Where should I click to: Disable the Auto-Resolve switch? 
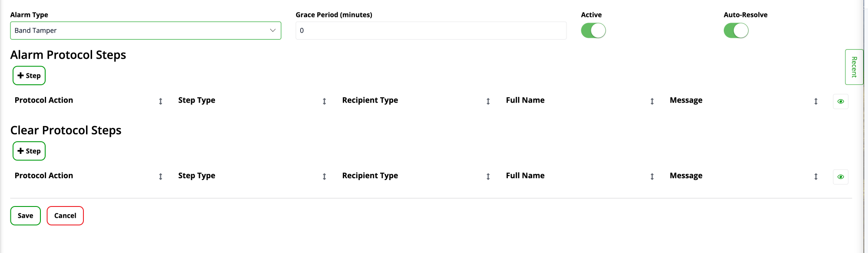[x=735, y=31]
